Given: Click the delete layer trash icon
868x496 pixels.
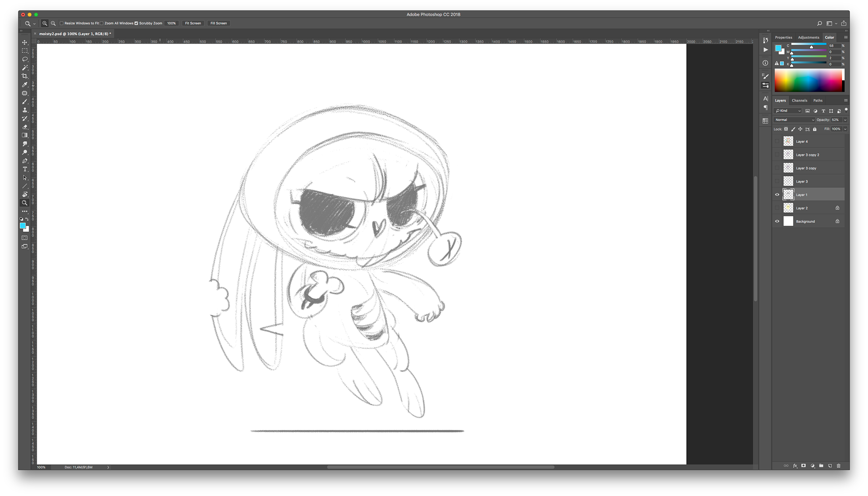Looking at the screenshot, I should click(x=839, y=466).
